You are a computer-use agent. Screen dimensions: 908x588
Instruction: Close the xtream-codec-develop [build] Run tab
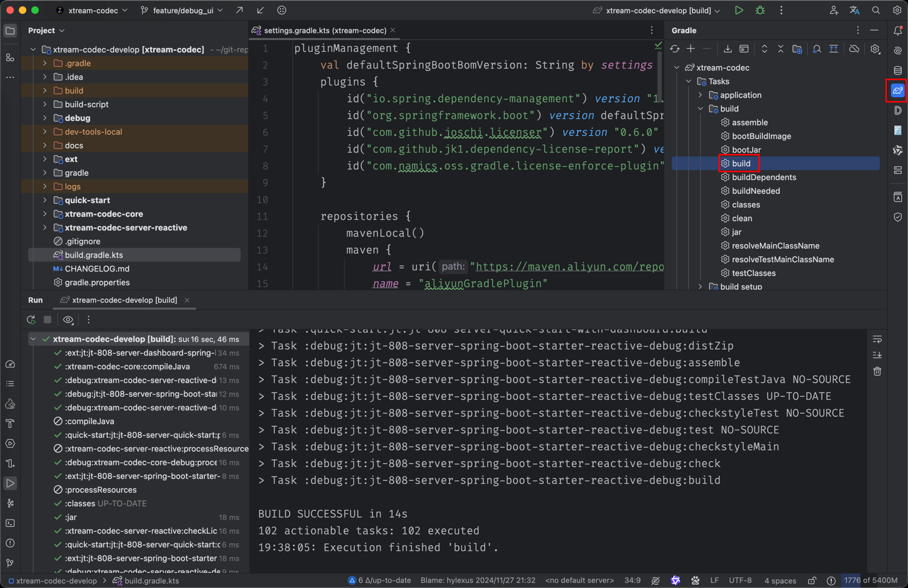pos(187,300)
